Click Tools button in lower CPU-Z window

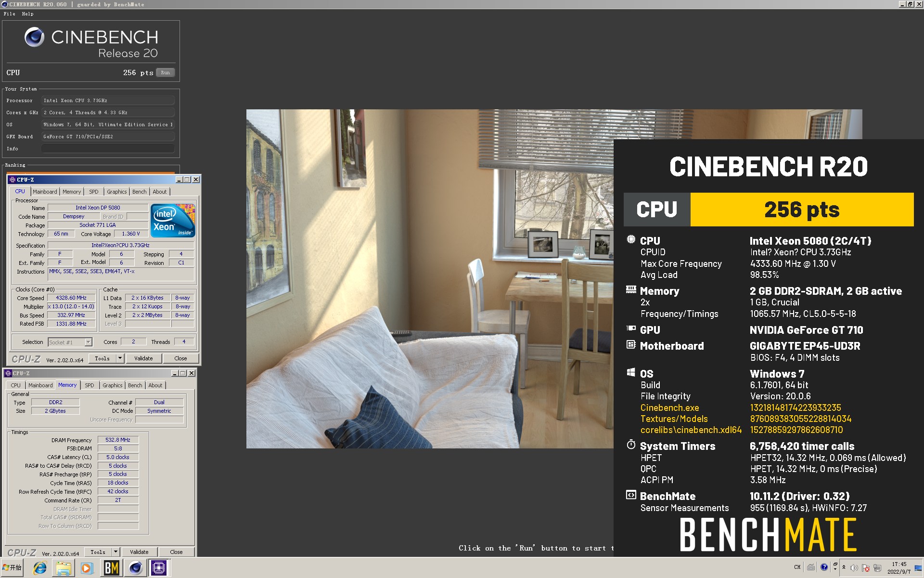[x=98, y=552]
